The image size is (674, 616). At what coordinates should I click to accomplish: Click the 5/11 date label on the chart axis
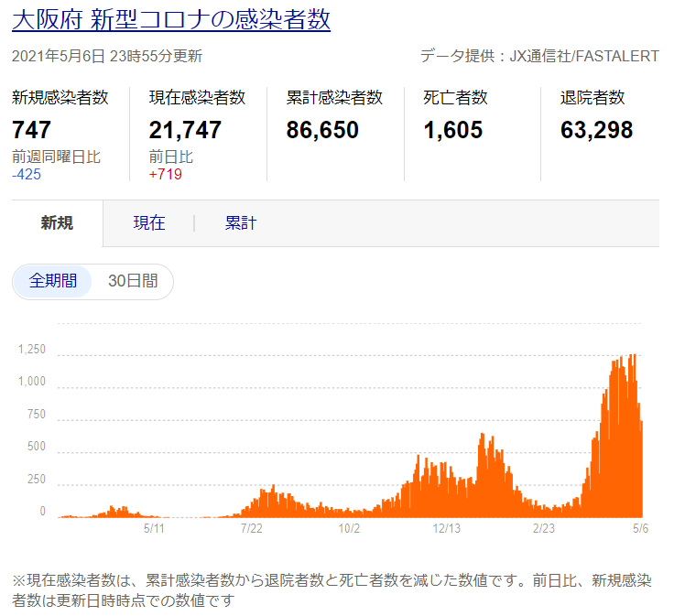(x=155, y=528)
